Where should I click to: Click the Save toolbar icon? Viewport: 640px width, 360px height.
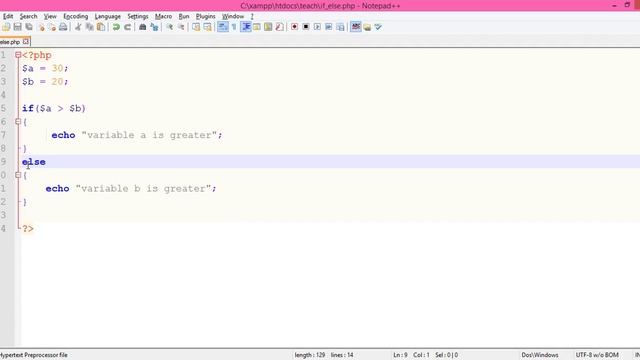point(18,27)
